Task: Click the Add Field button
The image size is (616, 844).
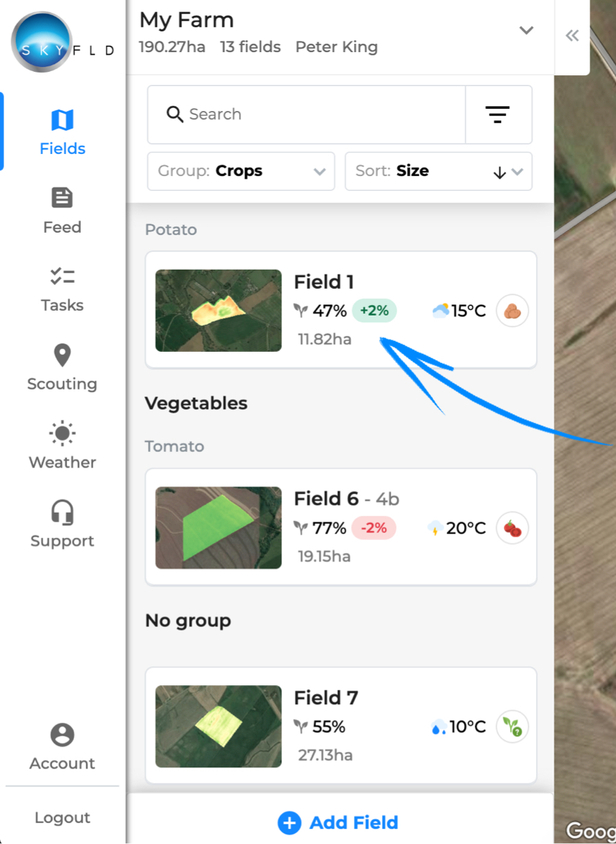Action: point(338,822)
